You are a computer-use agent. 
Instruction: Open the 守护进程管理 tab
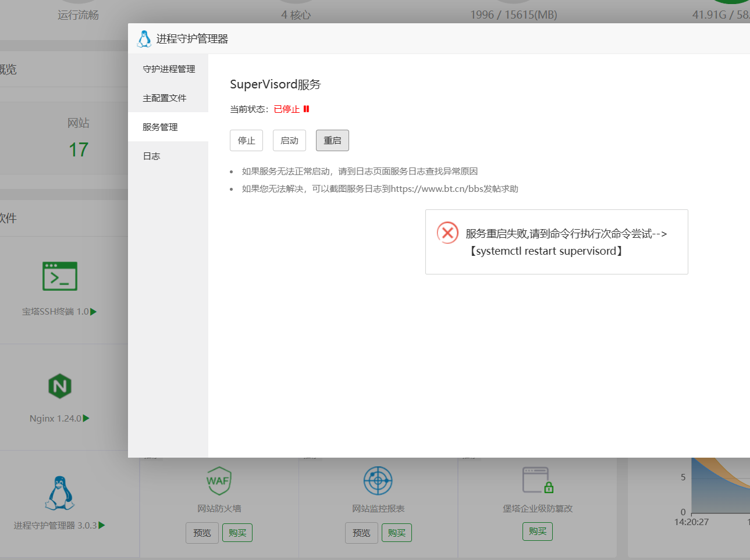168,69
